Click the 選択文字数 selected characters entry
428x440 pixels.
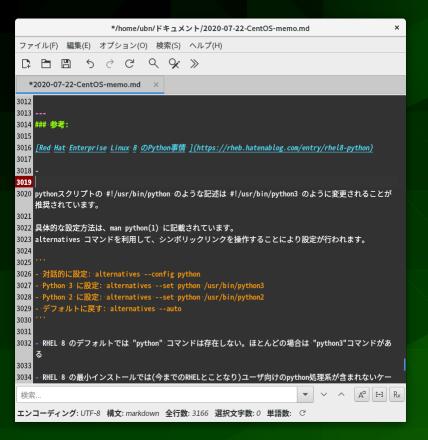[238, 413]
